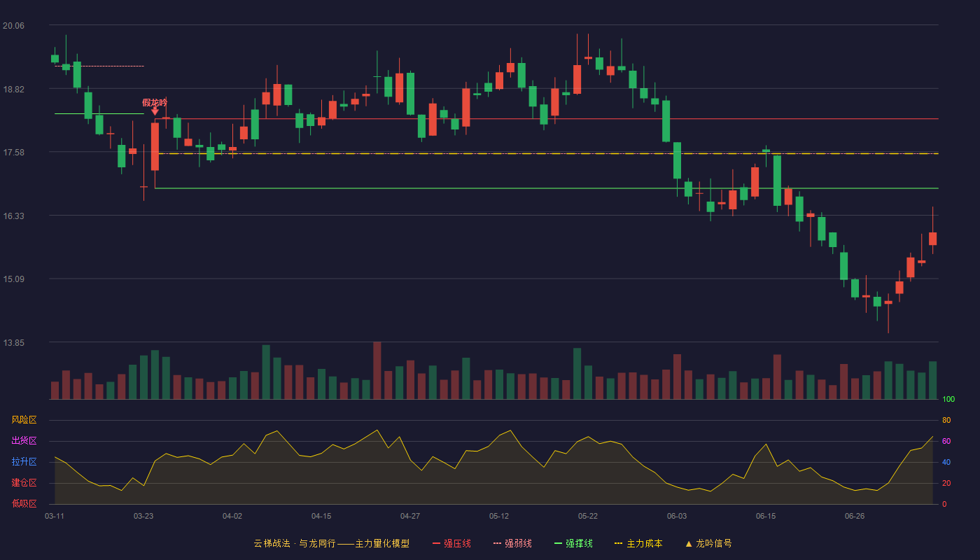980x560 pixels.
Task: Click the 13.85 price axis label
Action: [x=13, y=343]
